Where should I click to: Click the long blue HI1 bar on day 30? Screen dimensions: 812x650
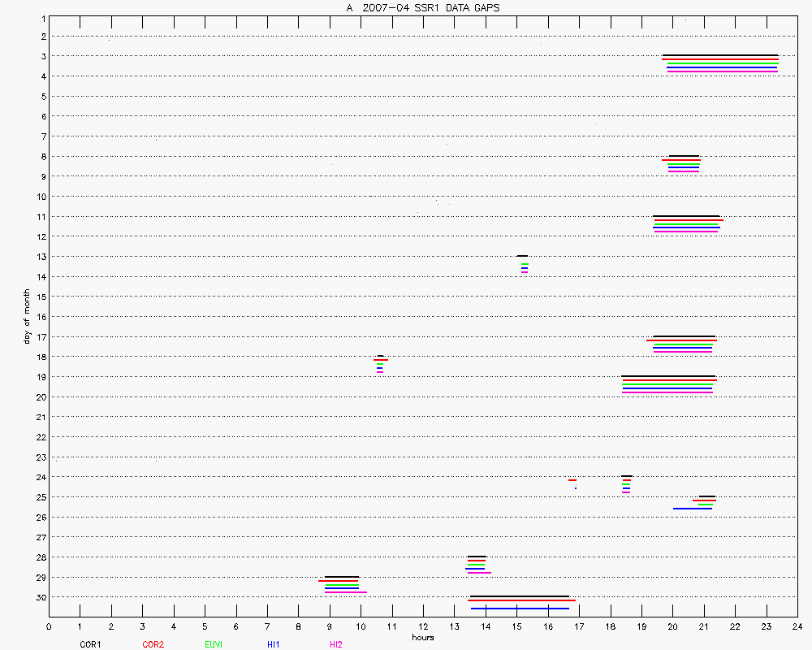pos(520,608)
